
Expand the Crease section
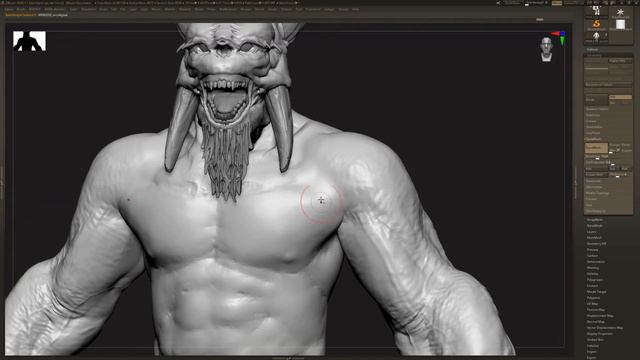[591, 121]
